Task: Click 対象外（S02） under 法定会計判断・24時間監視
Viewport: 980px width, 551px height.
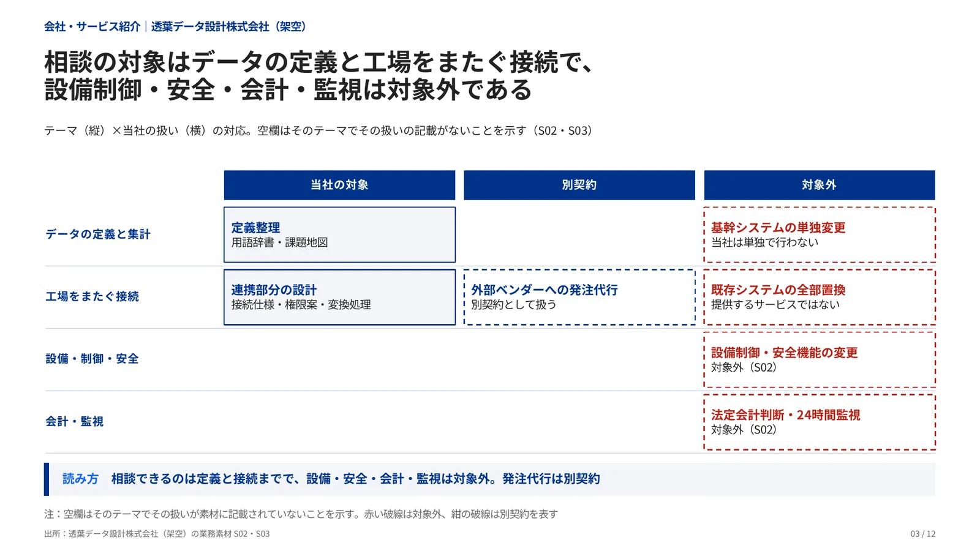Action: pyautogui.click(x=744, y=430)
